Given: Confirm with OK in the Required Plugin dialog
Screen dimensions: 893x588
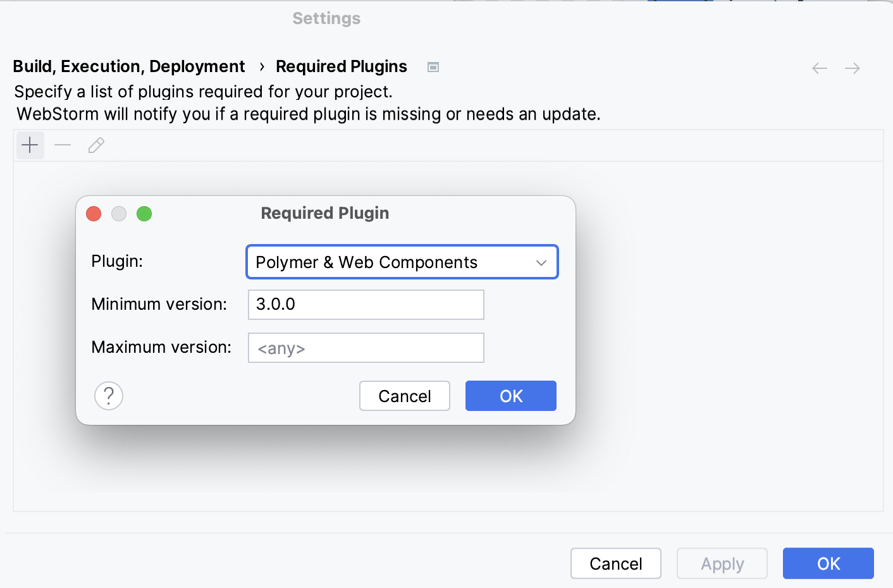Looking at the screenshot, I should 510,396.
